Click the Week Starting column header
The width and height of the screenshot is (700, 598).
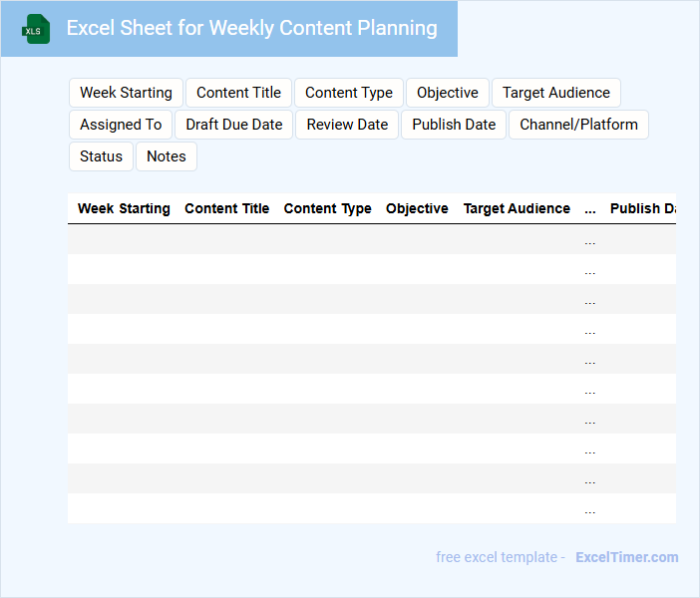click(124, 209)
